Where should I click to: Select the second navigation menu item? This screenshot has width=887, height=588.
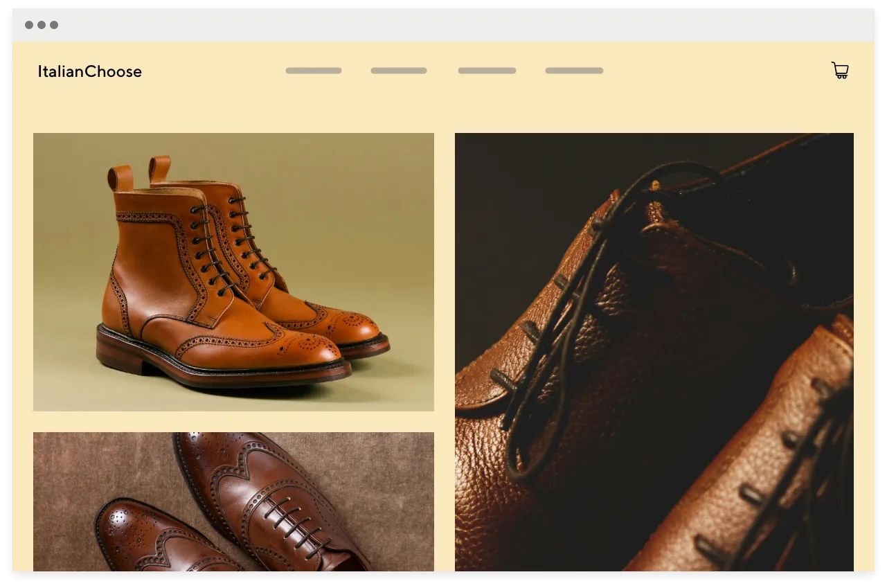(x=399, y=70)
